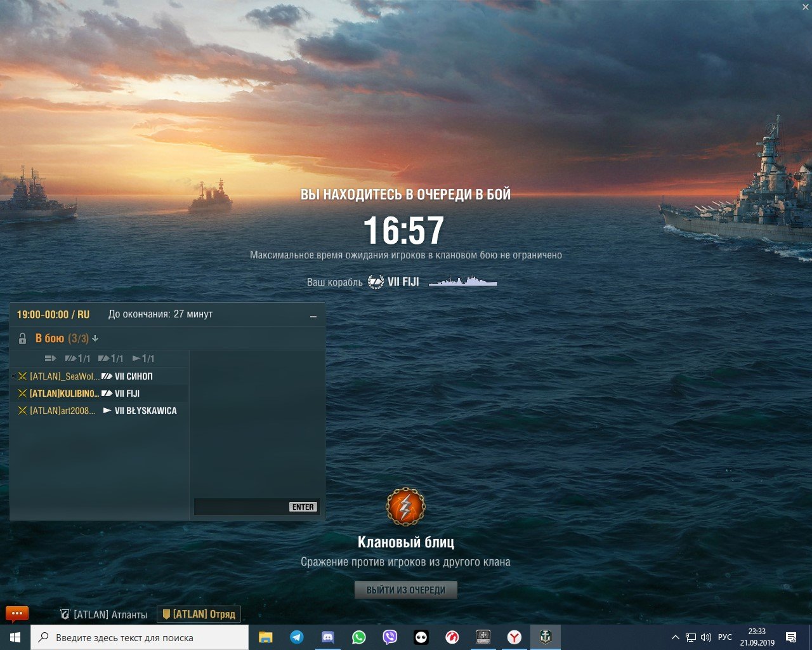Leave the queue via 'Выйти из очереди'
Screen dimensions: 812x650
pyautogui.click(x=406, y=590)
